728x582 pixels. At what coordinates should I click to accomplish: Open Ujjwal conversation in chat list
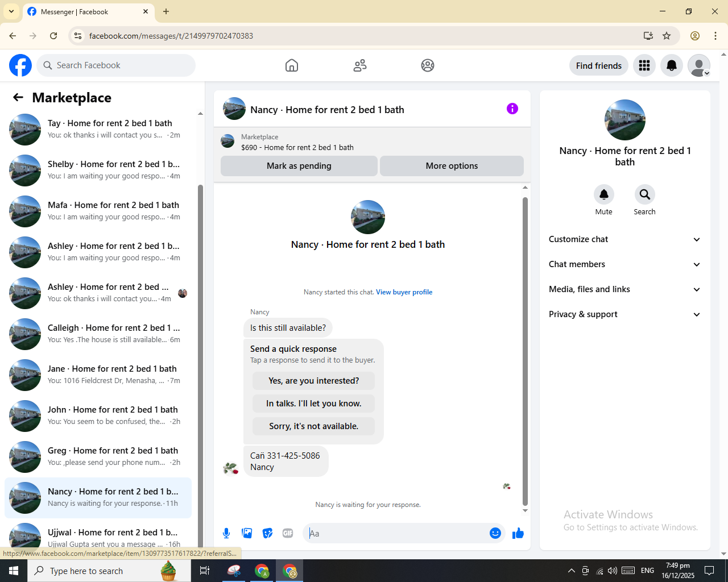coord(98,535)
